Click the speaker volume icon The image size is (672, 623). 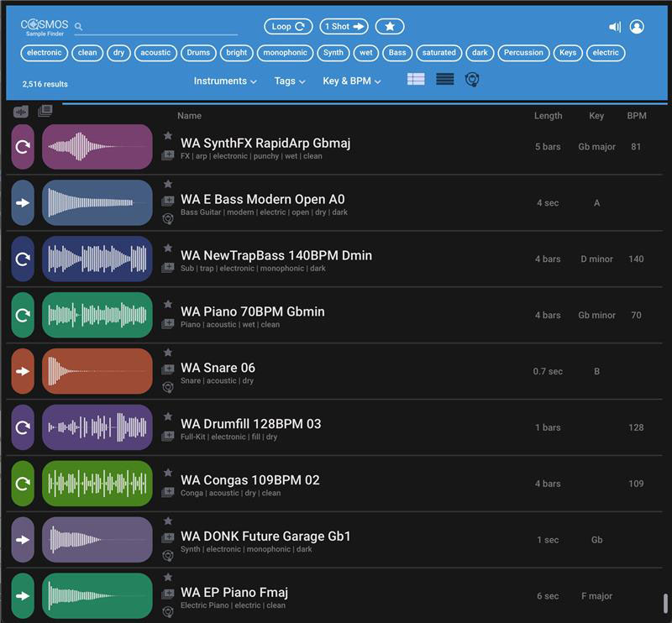pos(615,27)
